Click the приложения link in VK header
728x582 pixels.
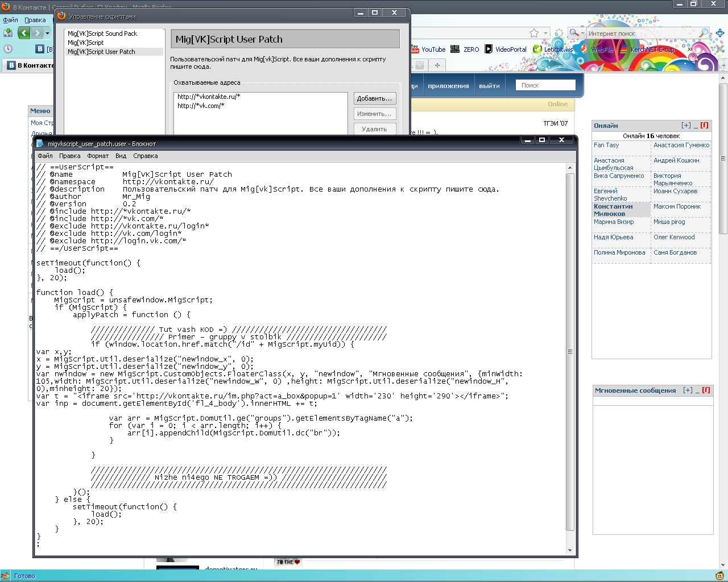point(448,86)
